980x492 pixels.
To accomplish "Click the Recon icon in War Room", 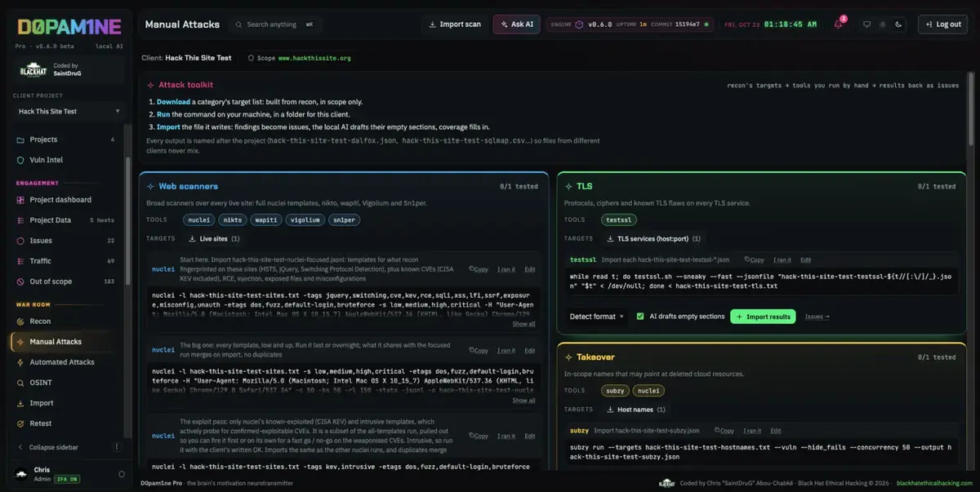I will (x=20, y=321).
